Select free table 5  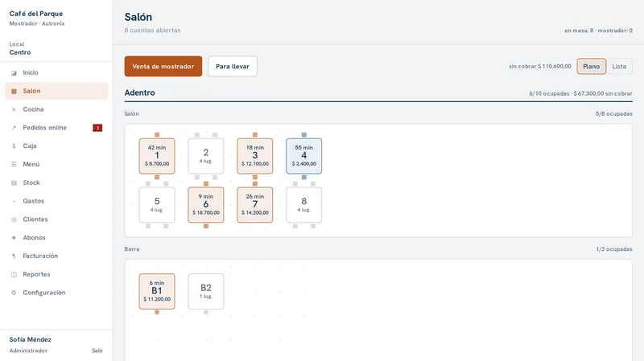(157, 205)
